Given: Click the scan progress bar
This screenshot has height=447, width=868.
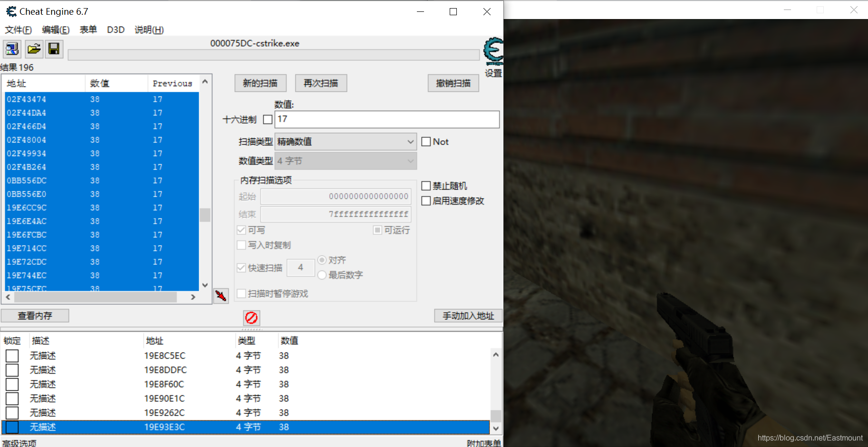Looking at the screenshot, I should pyautogui.click(x=274, y=55).
